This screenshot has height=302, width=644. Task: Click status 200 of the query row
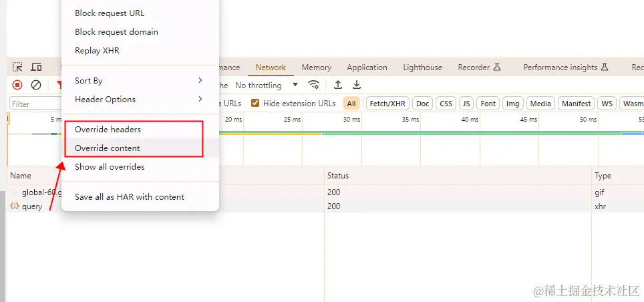(x=333, y=206)
